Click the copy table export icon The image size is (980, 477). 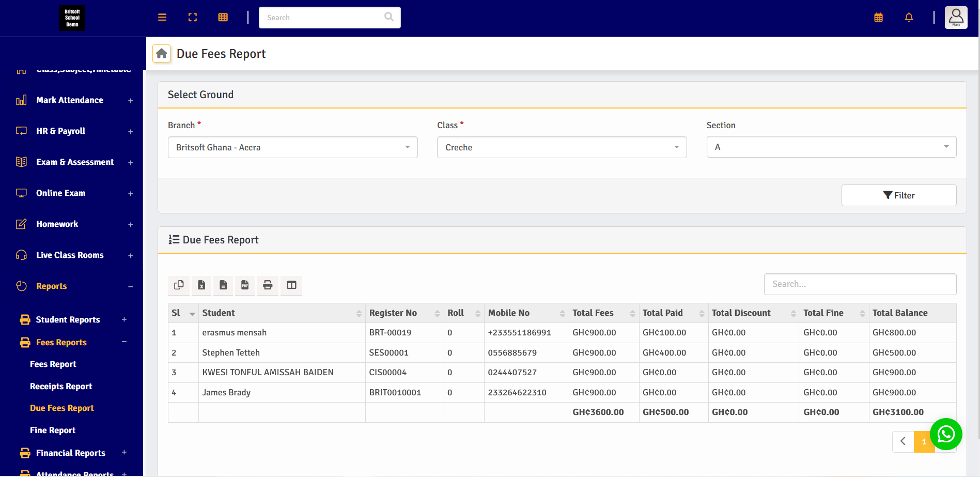(179, 285)
